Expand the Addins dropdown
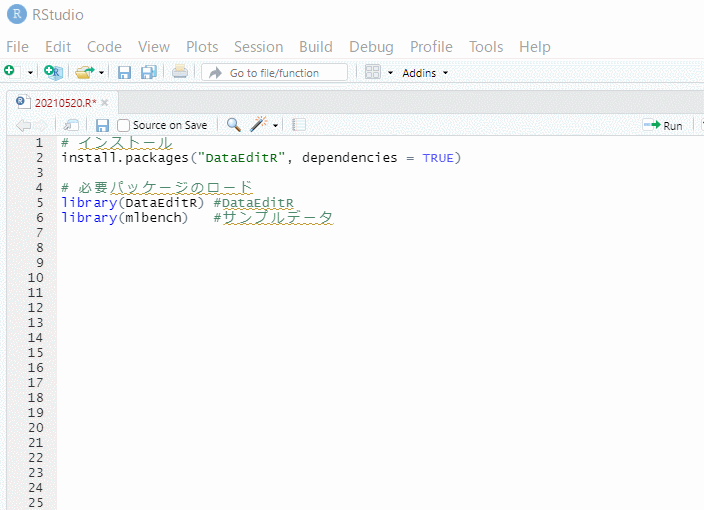The image size is (704, 510). pos(425,73)
